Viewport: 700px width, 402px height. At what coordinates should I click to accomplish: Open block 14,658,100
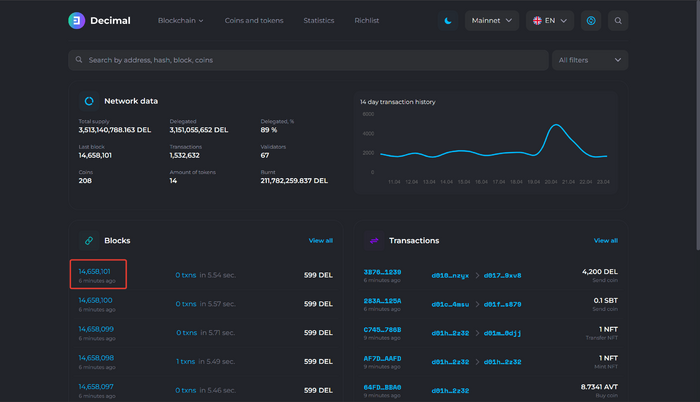[96, 300]
